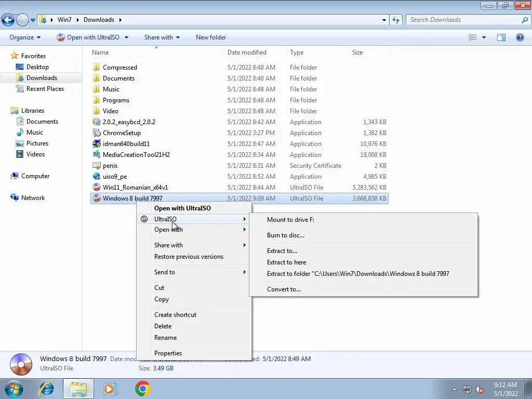This screenshot has height=399, width=532.
Task: Click the security certificate file icon
Action: (96, 166)
